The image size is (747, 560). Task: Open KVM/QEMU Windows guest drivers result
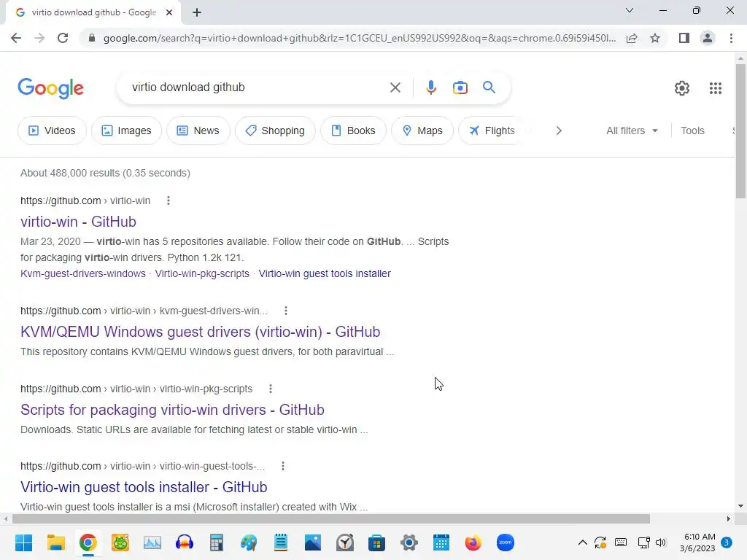tap(200, 332)
